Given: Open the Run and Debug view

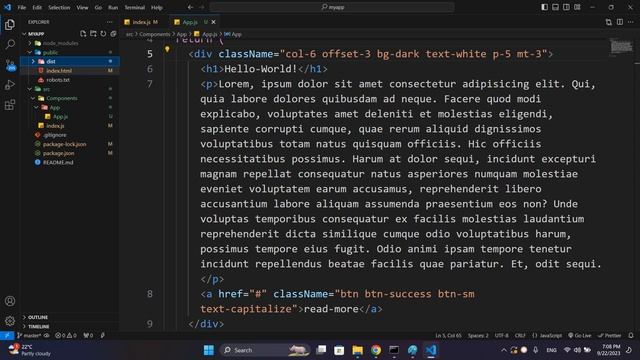Looking at the screenshot, I should point(10,85).
